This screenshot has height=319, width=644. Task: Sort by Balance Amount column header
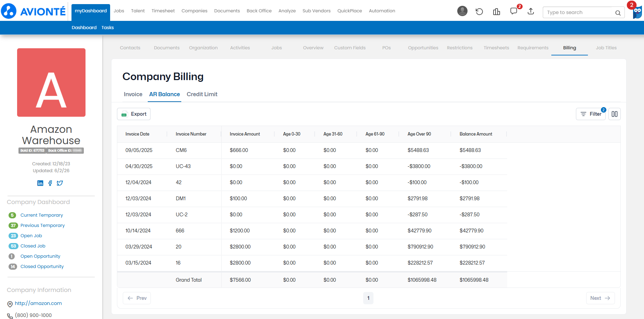pyautogui.click(x=476, y=134)
